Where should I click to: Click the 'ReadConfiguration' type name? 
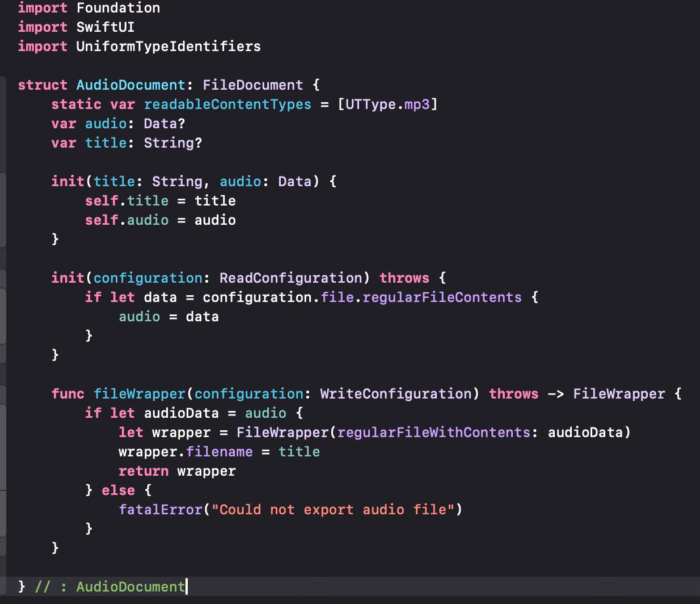pos(291,278)
